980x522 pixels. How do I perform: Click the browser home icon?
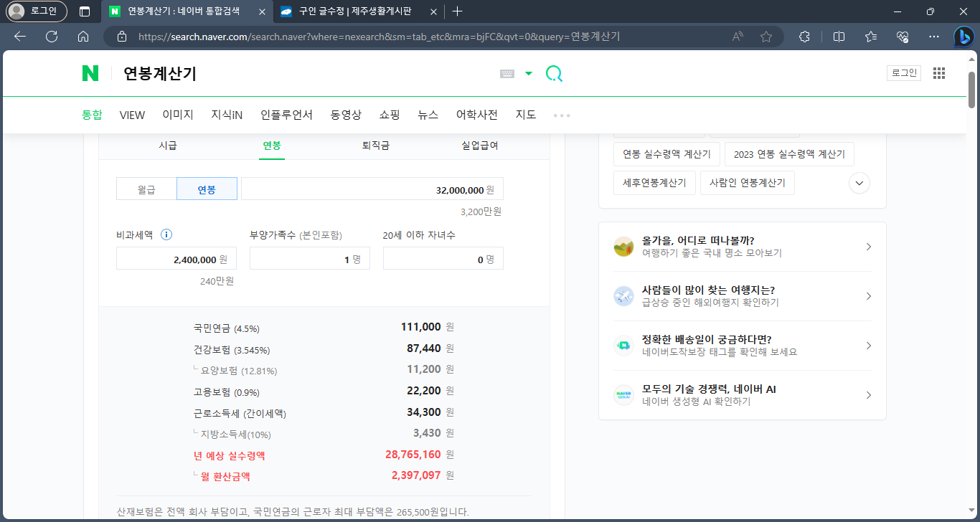[x=83, y=37]
